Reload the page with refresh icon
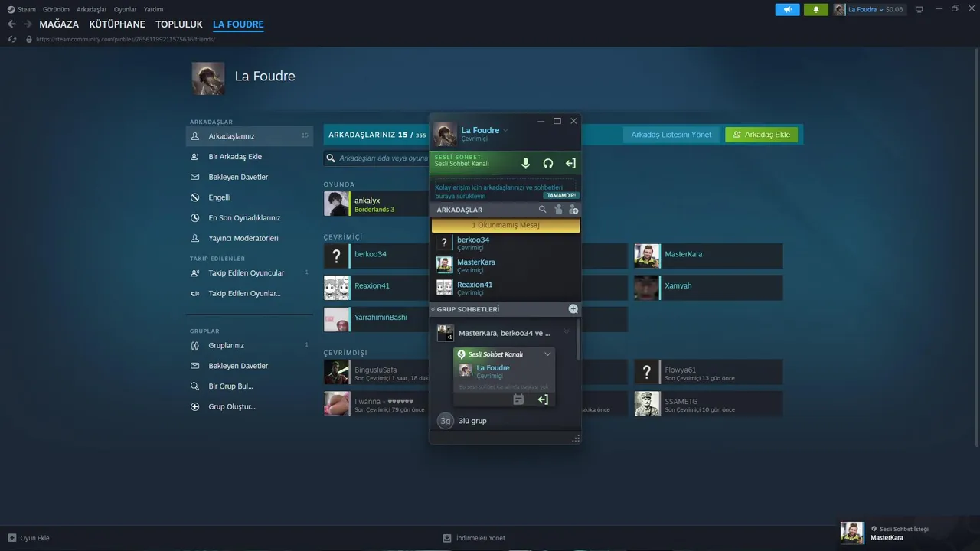Viewport: 980px width, 551px height. pos(12,39)
